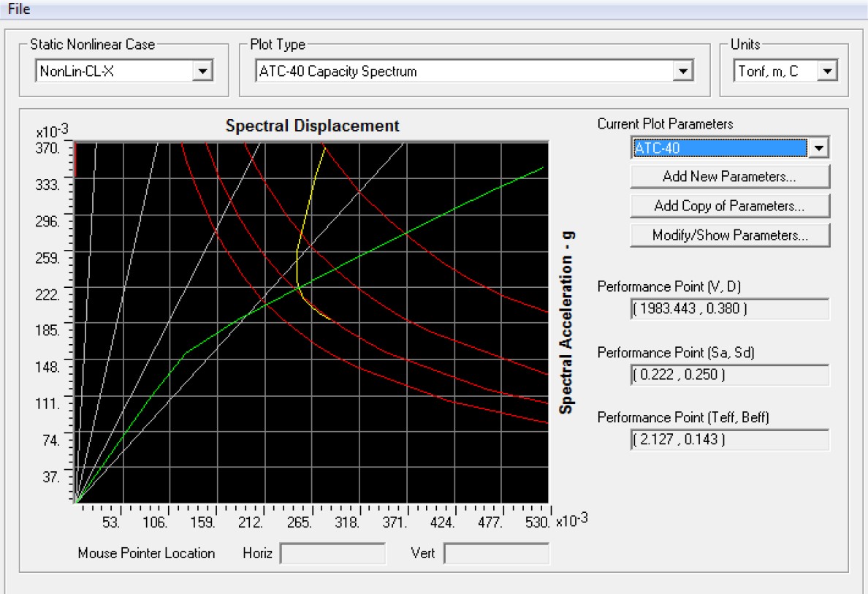Click the 370. value on vertical axis
The height and width of the screenshot is (594, 868).
point(47,148)
